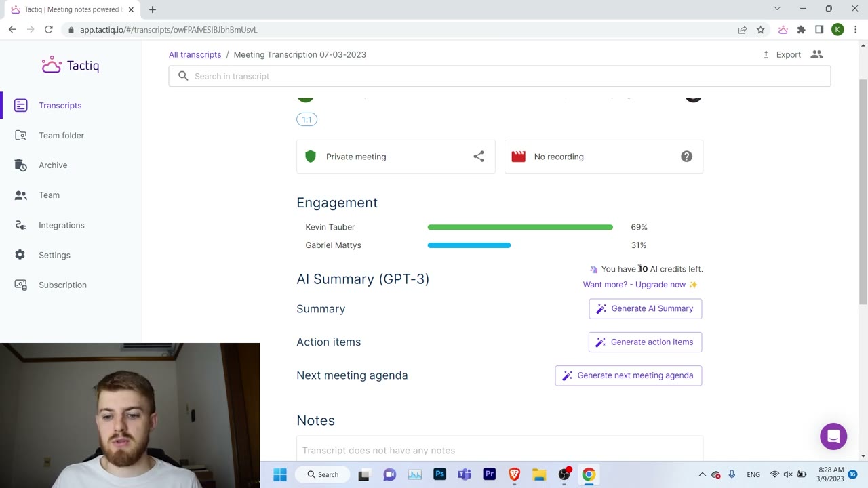This screenshot has width=868, height=488.
Task: Click the 1:1 meeting tag
Action: pos(307,119)
